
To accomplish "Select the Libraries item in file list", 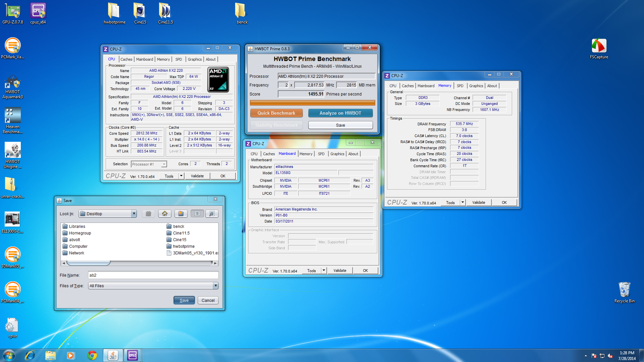I will click(x=74, y=226).
